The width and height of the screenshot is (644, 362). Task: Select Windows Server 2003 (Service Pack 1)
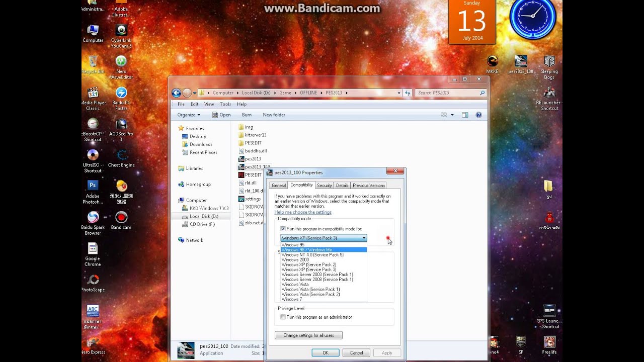click(324, 275)
